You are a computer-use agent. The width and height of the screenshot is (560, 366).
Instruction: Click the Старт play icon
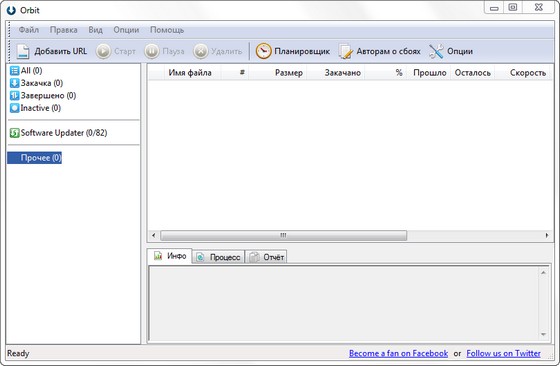[104, 51]
